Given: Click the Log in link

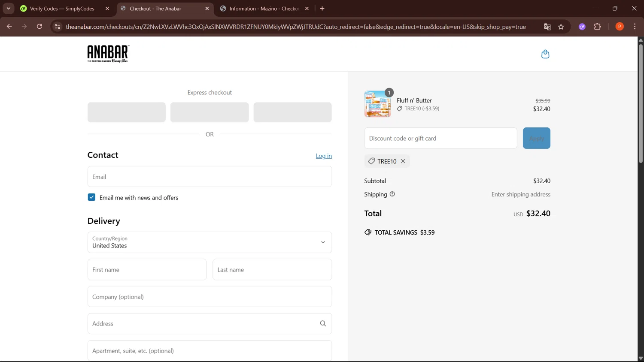Looking at the screenshot, I should pos(324,156).
